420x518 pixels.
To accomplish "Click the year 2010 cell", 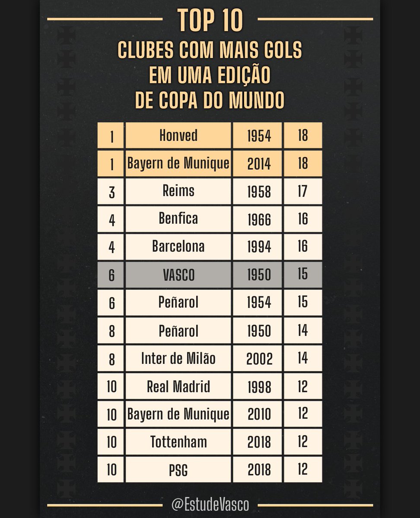I will 259,414.
